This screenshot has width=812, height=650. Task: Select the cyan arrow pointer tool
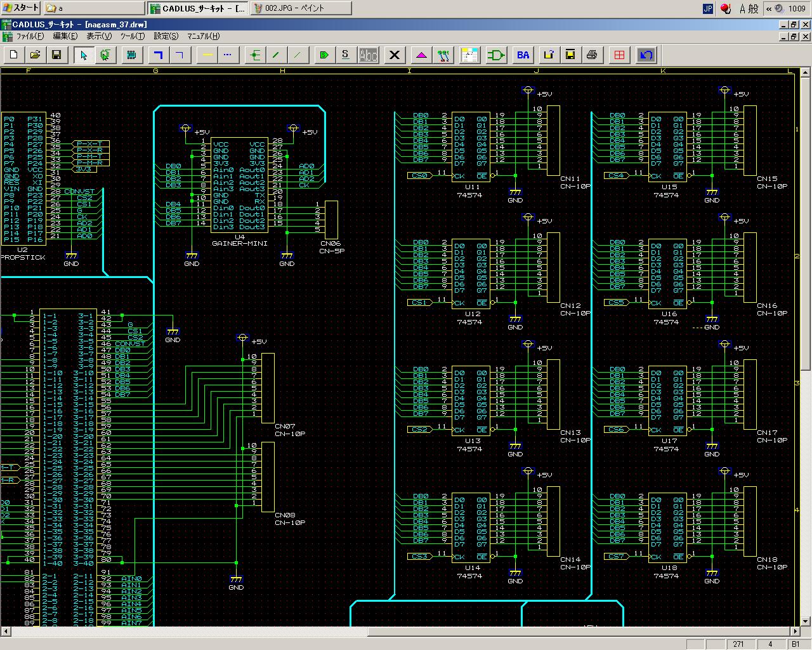click(x=84, y=55)
